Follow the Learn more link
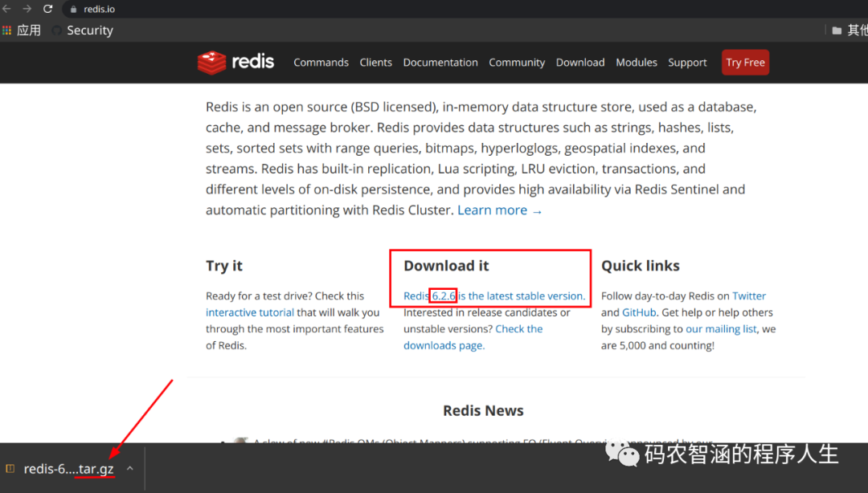The height and width of the screenshot is (493, 868). point(499,210)
